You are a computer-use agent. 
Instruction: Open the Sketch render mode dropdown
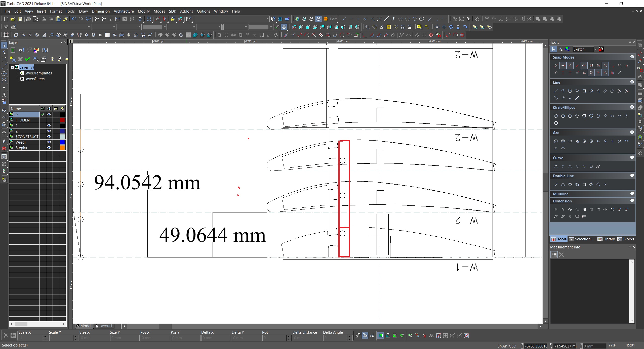point(595,49)
